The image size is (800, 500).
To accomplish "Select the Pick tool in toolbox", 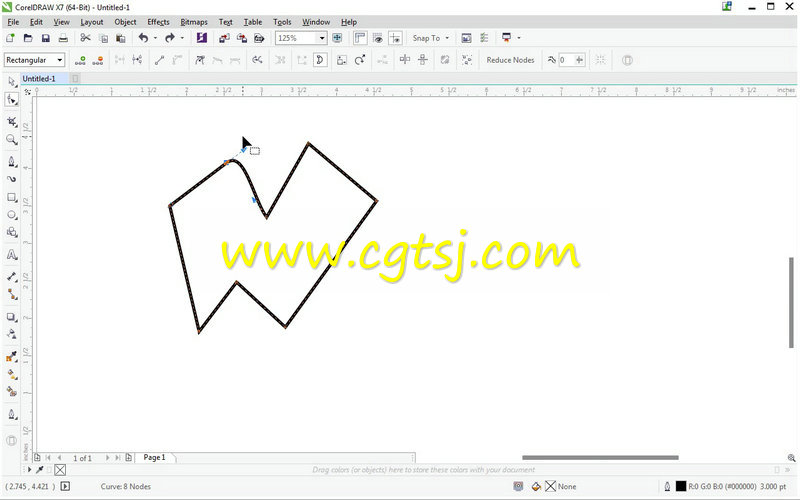I will point(12,82).
